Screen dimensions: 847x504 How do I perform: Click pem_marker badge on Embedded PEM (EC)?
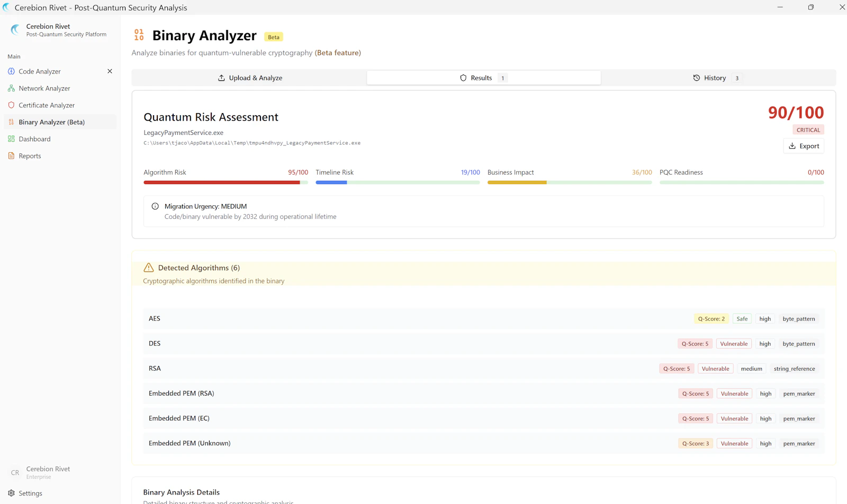(x=799, y=419)
